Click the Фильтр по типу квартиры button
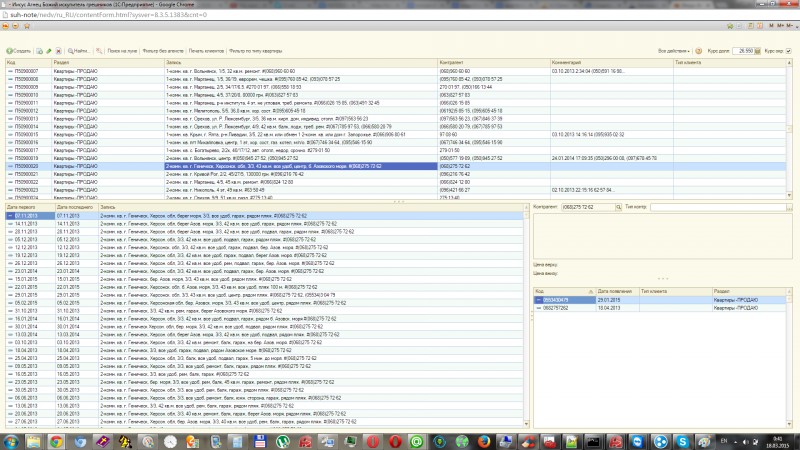The height and width of the screenshot is (450, 800). [x=255, y=51]
